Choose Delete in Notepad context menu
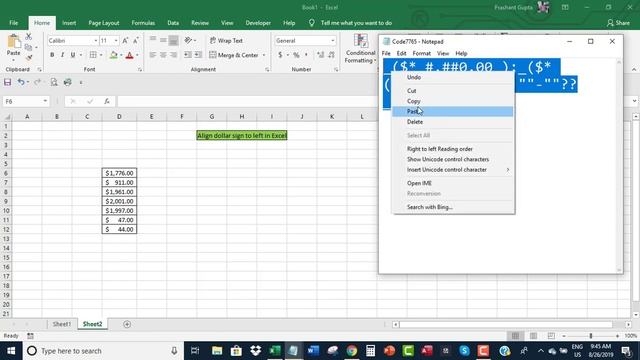 (453, 122)
